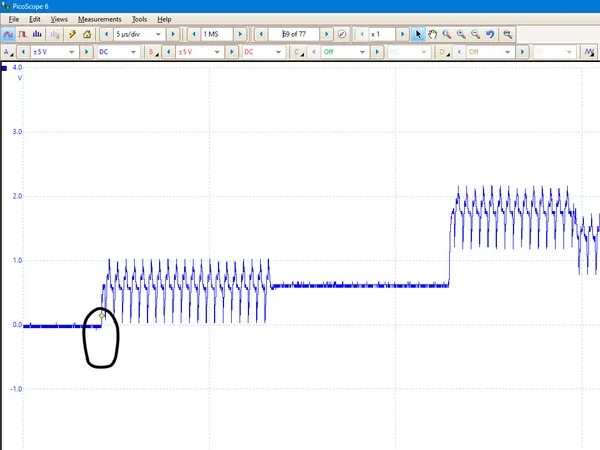Open the Buffer Navigator compass icon
The height and width of the screenshot is (450, 600).
pyautogui.click(x=342, y=34)
